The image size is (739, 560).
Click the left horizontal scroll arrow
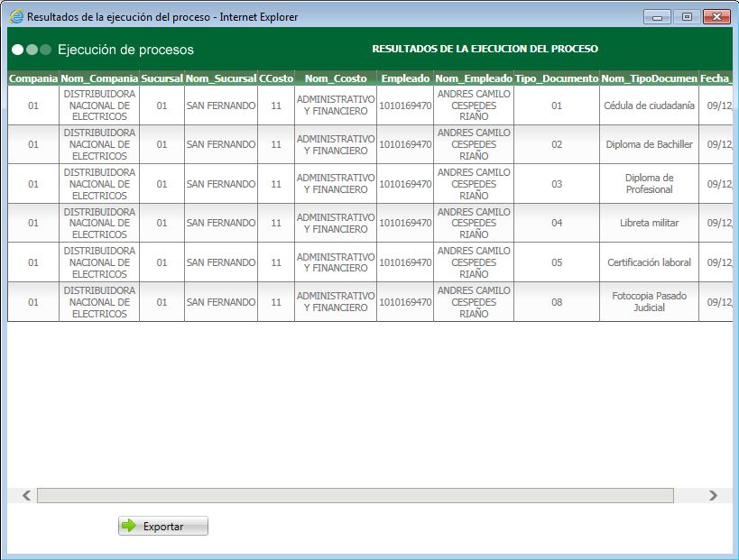tap(23, 495)
